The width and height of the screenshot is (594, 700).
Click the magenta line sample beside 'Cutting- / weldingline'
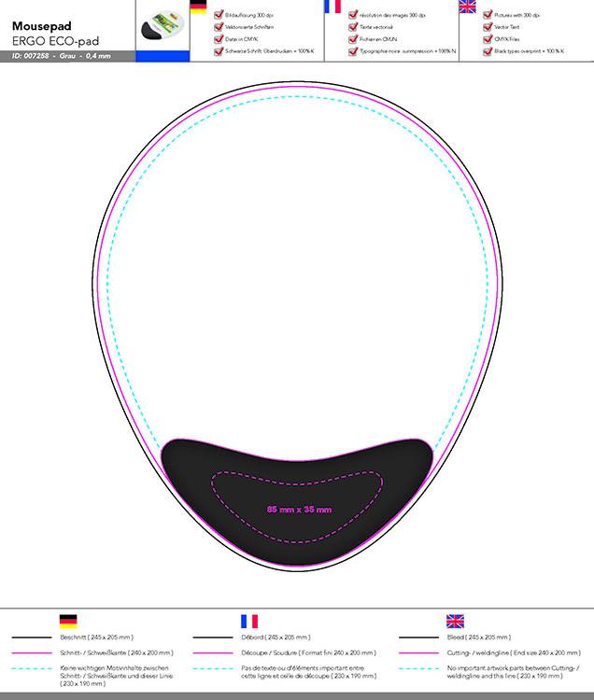(x=418, y=652)
